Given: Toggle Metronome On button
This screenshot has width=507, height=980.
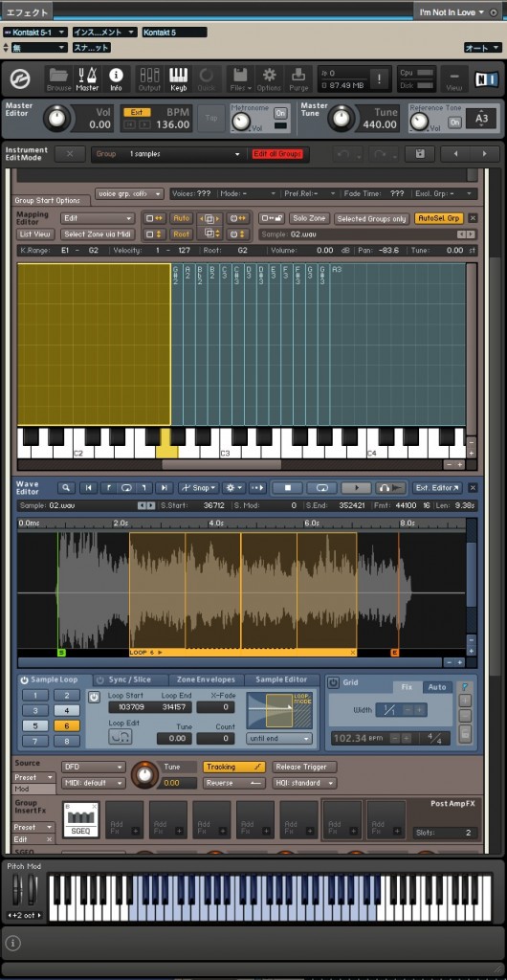Looking at the screenshot, I should pos(280,113).
